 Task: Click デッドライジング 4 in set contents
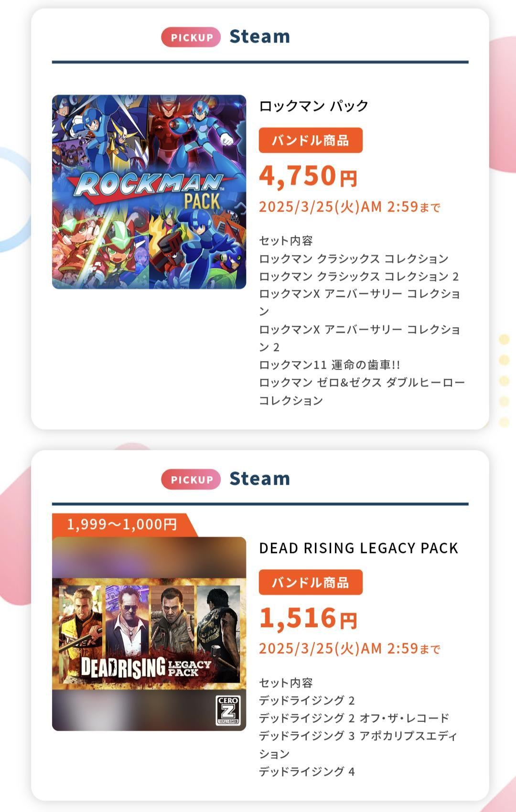tap(307, 771)
